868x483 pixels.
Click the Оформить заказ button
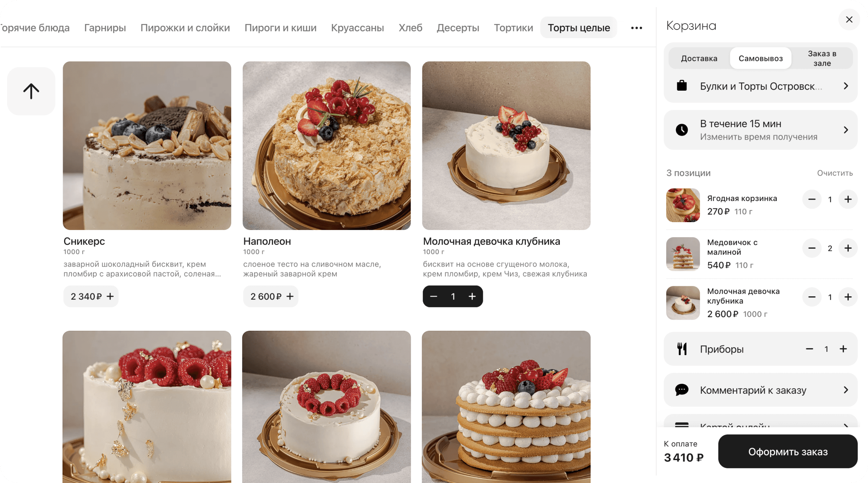click(x=787, y=451)
